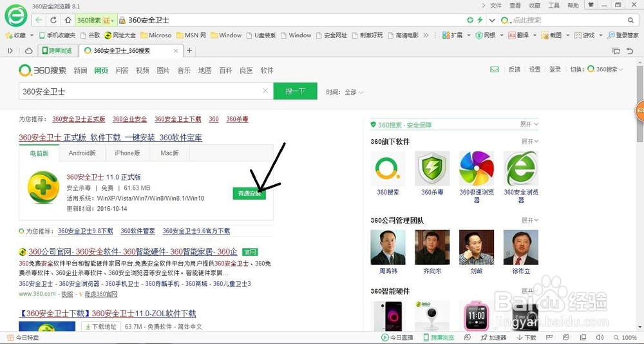Toggle sound with the speaker icon
The image size is (644, 344).
[599, 338]
